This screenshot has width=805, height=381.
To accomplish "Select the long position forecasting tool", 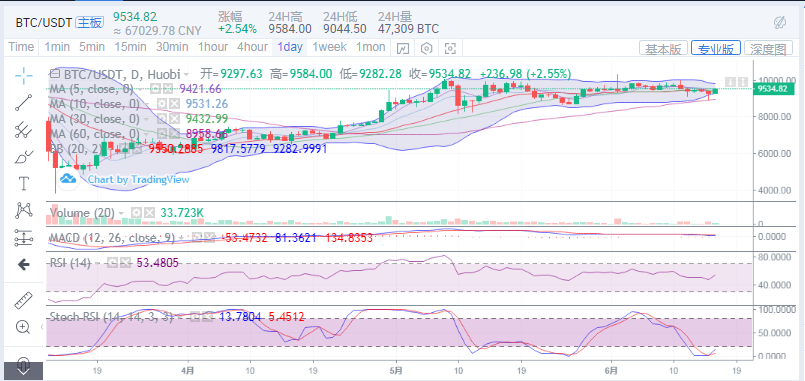I will pos(23,237).
